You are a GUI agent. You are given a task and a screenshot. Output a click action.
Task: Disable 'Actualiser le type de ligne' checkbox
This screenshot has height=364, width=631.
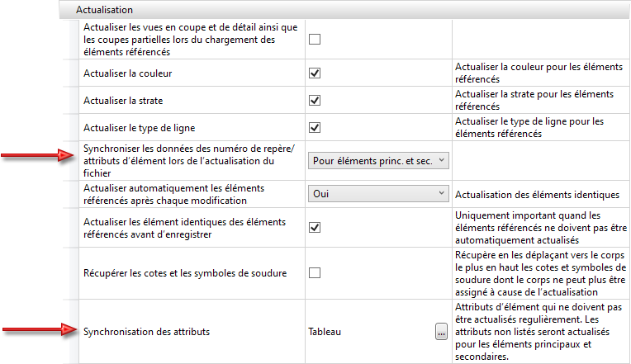point(315,128)
